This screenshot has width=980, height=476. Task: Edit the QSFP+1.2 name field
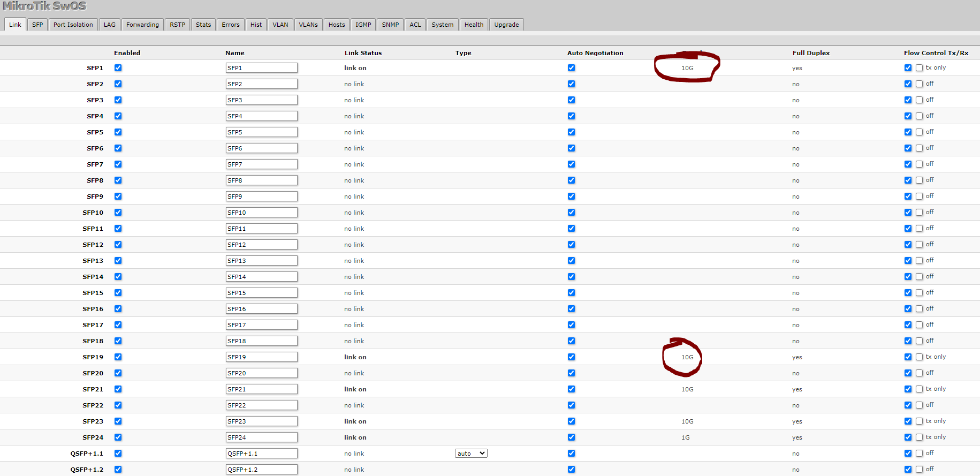[x=261, y=470]
